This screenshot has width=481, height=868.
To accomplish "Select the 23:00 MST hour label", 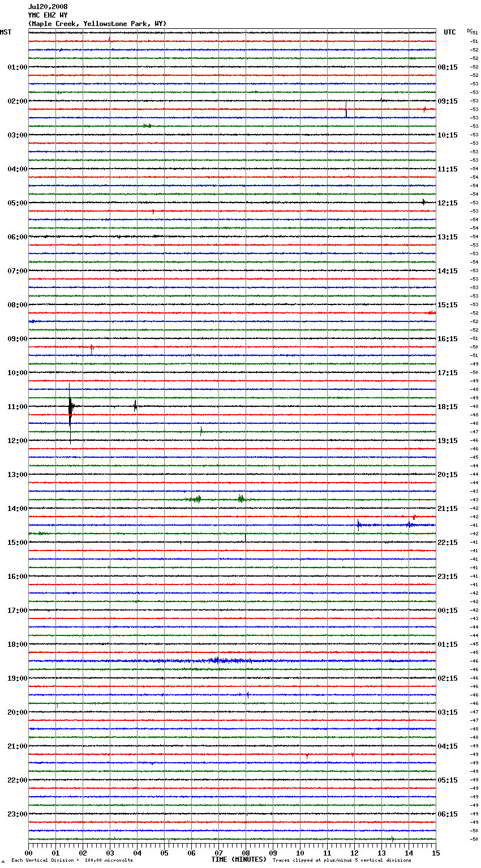I will point(17,814).
